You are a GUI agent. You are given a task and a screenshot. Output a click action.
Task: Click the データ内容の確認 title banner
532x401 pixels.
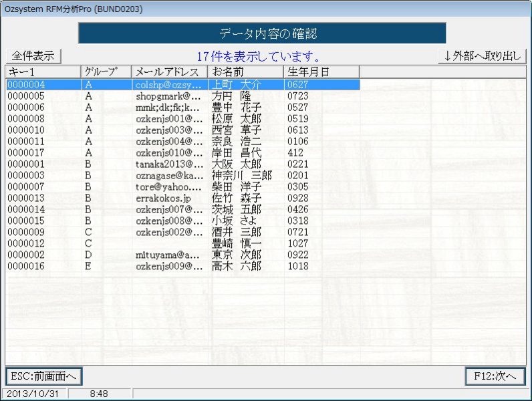(x=262, y=33)
